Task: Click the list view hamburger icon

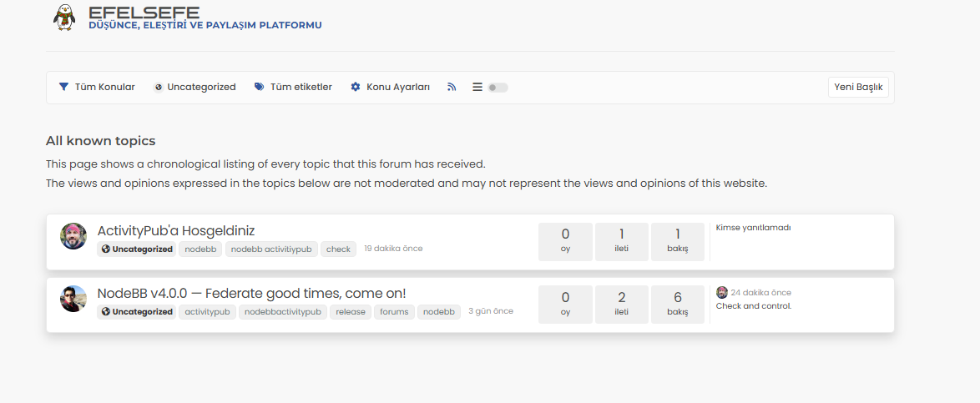Action: coord(477,87)
